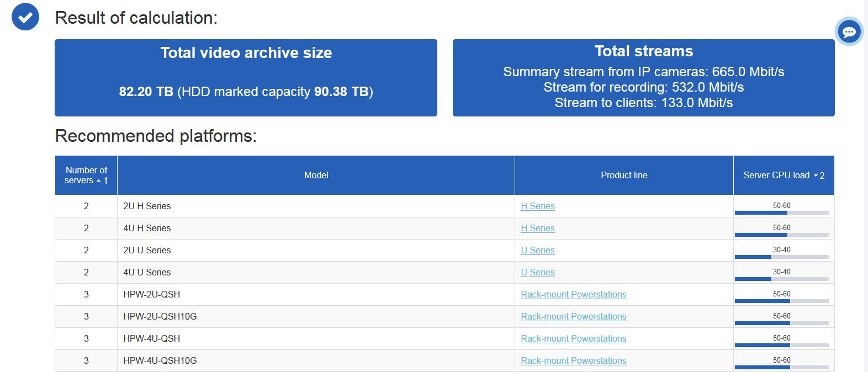Click CPU load bar for 4U H Series
The height and width of the screenshot is (372, 868).
pyautogui.click(x=782, y=235)
